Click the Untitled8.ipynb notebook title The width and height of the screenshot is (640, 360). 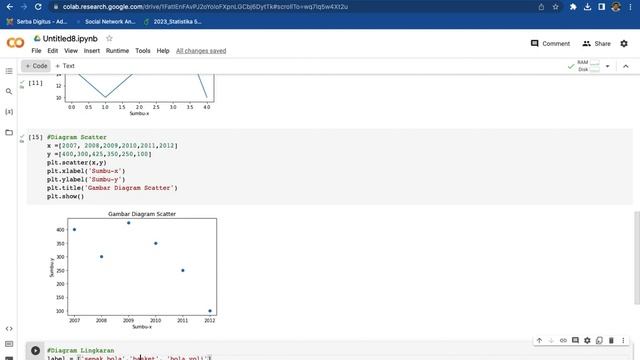70,38
